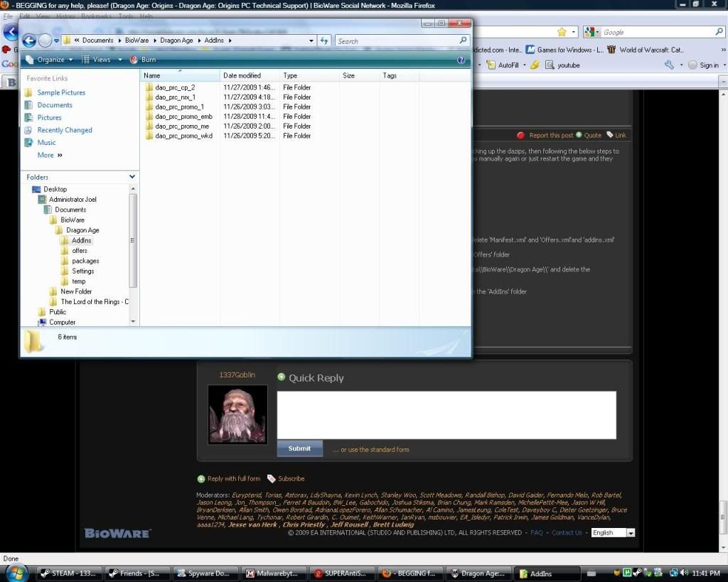Click the Refresh icon beside address bar

(x=324, y=41)
